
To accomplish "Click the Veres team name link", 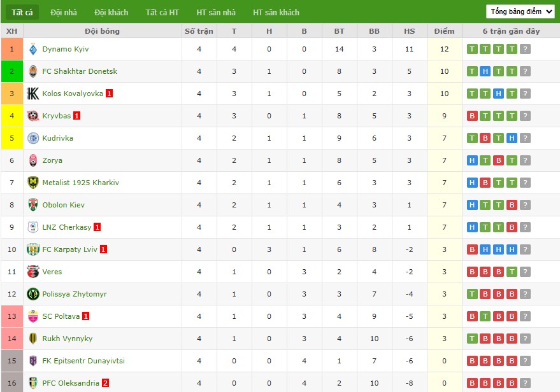I will 52,272.
